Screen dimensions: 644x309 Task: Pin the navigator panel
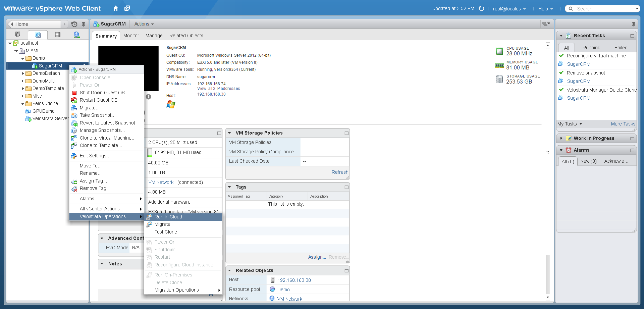click(84, 24)
